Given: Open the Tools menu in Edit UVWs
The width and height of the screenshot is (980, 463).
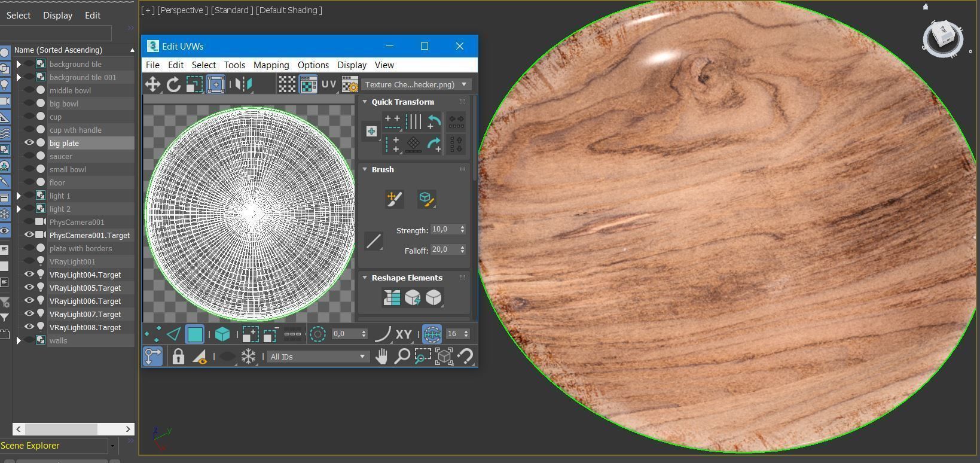Looking at the screenshot, I should (x=234, y=65).
